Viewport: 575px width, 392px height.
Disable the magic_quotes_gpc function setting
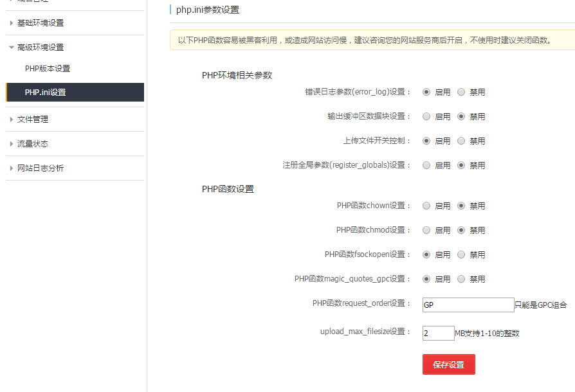tap(461, 280)
